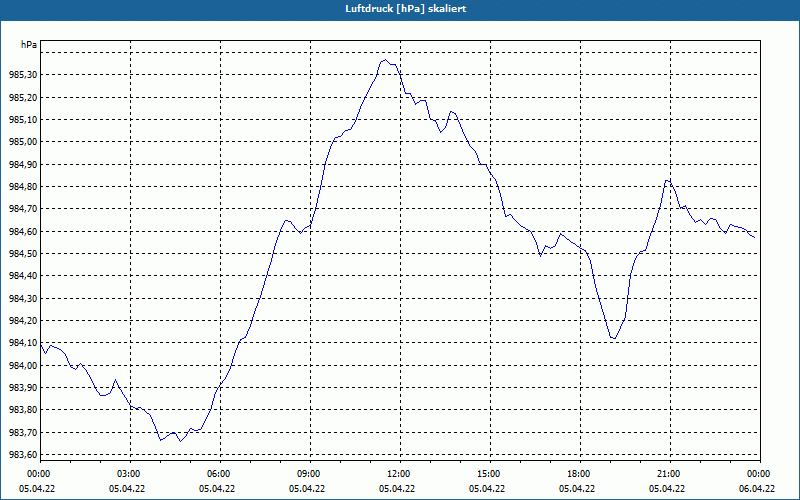800x500 pixels.
Task: Click the 05.04.22 date under 09:00
Action: pyautogui.click(x=307, y=489)
